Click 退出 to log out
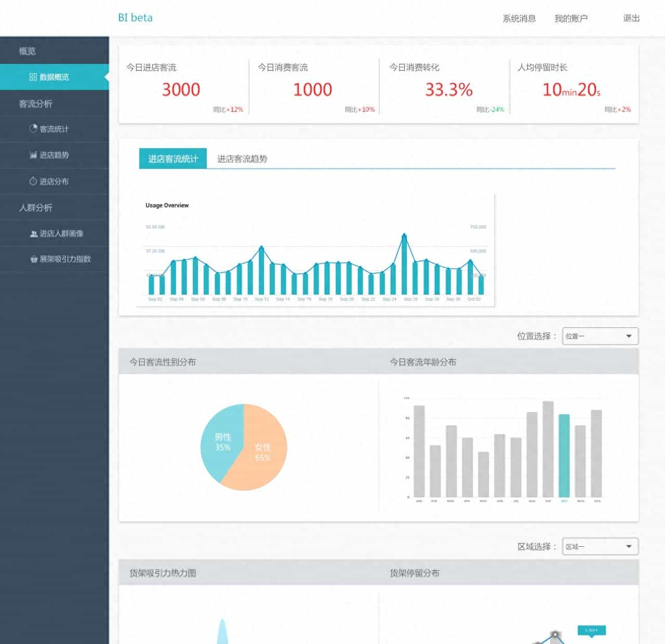Image resolution: width=665 pixels, height=644 pixels. pos(631,18)
